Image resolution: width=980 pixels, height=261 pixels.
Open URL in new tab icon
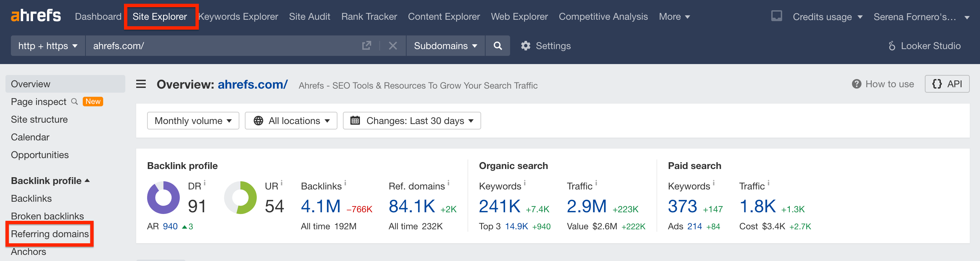click(x=366, y=46)
